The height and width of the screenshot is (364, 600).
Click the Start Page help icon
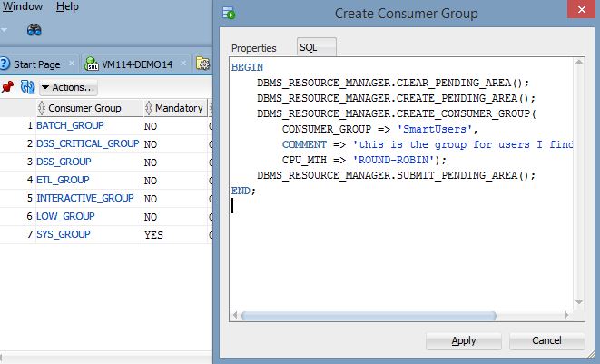5,64
